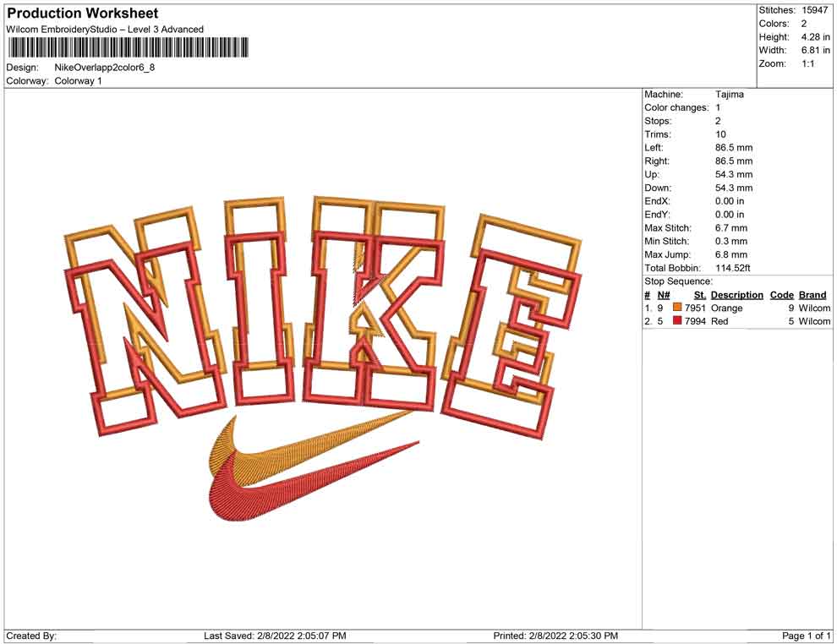Click the Width value 6.81 in
This screenshot has width=837, height=644.
click(816, 50)
